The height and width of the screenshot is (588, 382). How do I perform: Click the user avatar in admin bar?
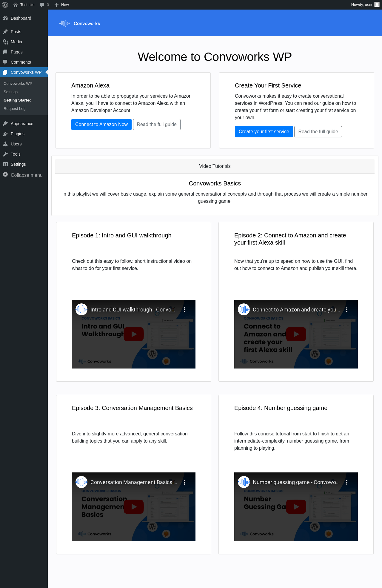(x=377, y=4)
